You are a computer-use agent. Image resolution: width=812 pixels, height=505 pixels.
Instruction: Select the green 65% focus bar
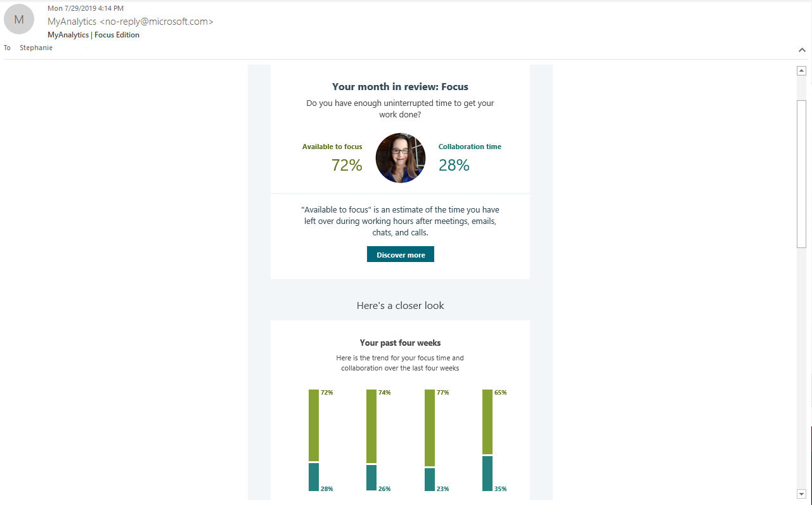click(x=487, y=421)
